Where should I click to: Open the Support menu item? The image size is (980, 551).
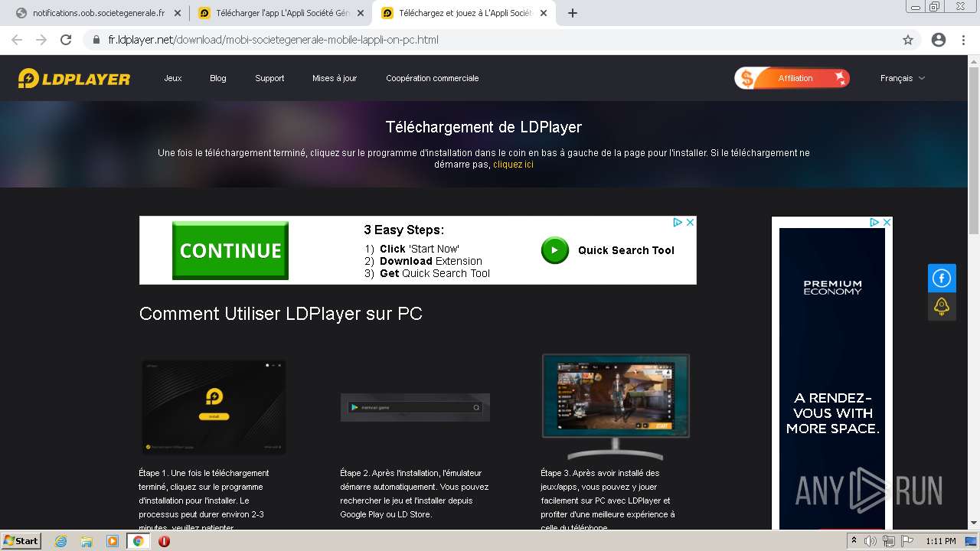coord(269,78)
